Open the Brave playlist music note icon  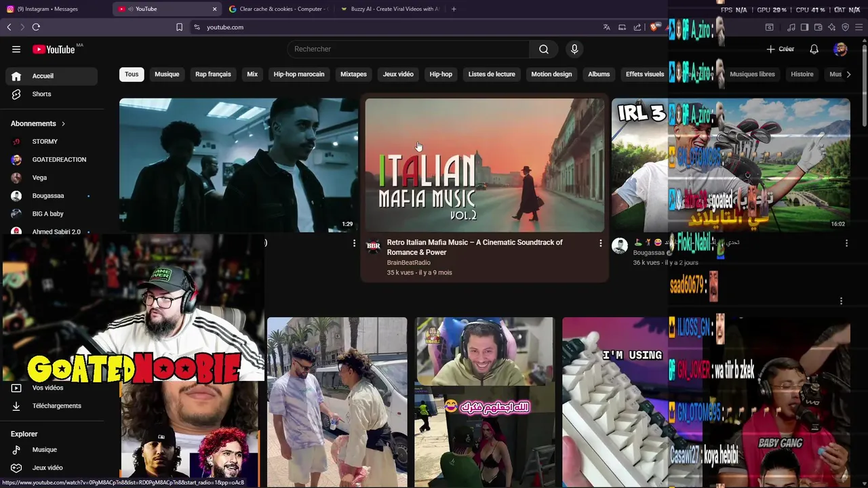tap(791, 27)
